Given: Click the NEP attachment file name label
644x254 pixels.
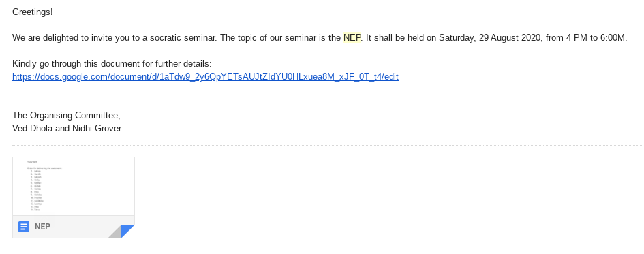Looking at the screenshot, I should (42, 227).
